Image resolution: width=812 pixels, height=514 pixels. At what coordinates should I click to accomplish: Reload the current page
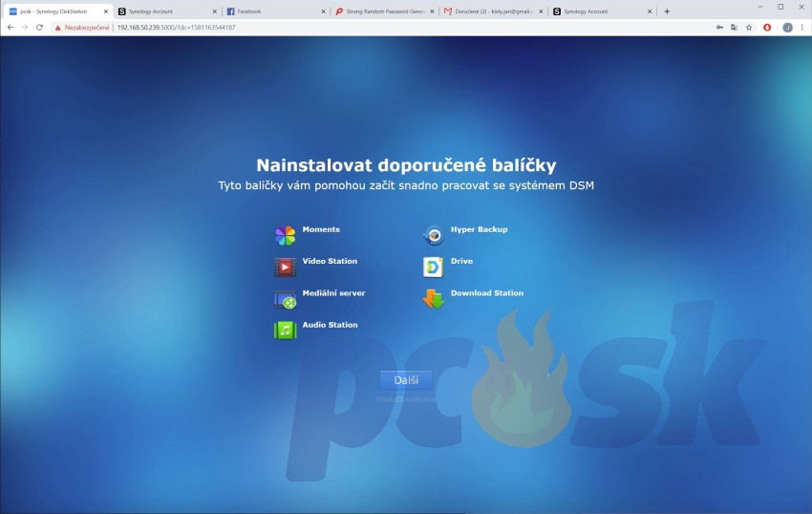39,28
